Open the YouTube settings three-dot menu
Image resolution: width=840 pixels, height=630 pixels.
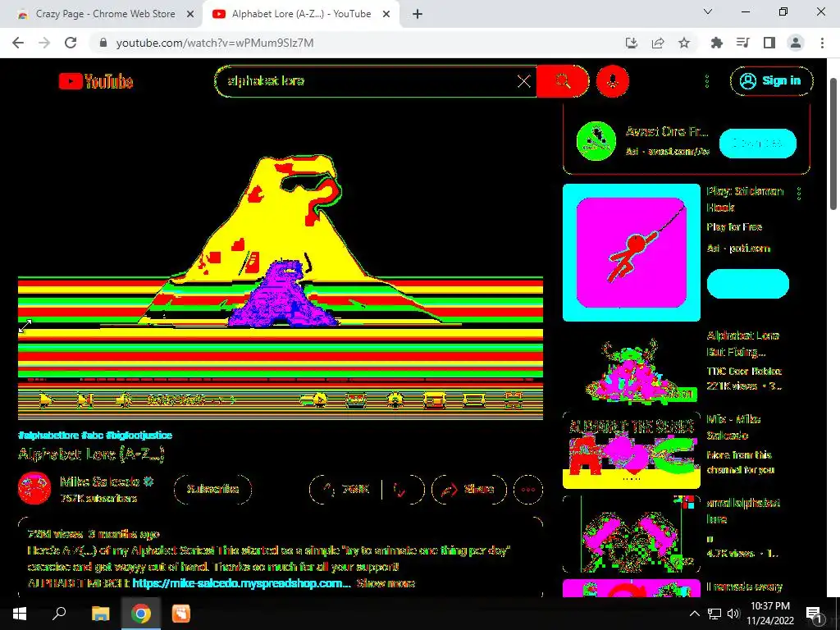(707, 81)
